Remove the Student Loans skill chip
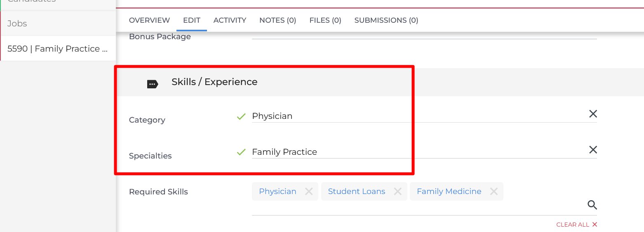 pyautogui.click(x=398, y=192)
